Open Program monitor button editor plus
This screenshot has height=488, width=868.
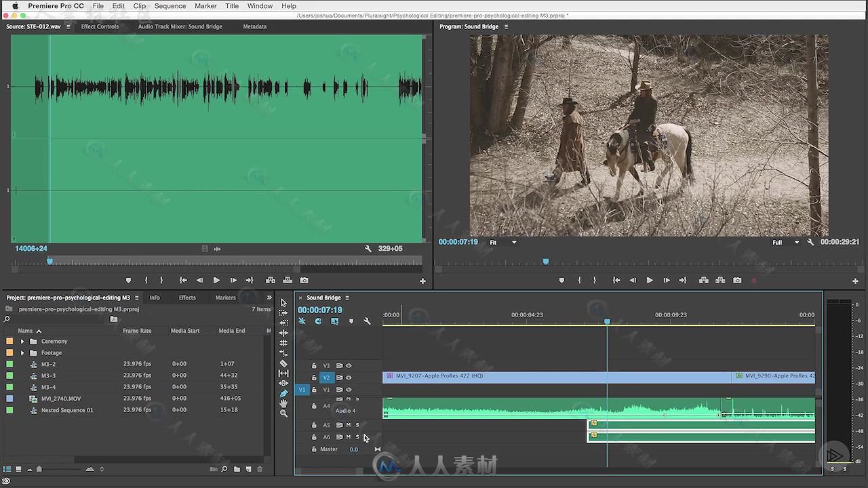coord(855,281)
